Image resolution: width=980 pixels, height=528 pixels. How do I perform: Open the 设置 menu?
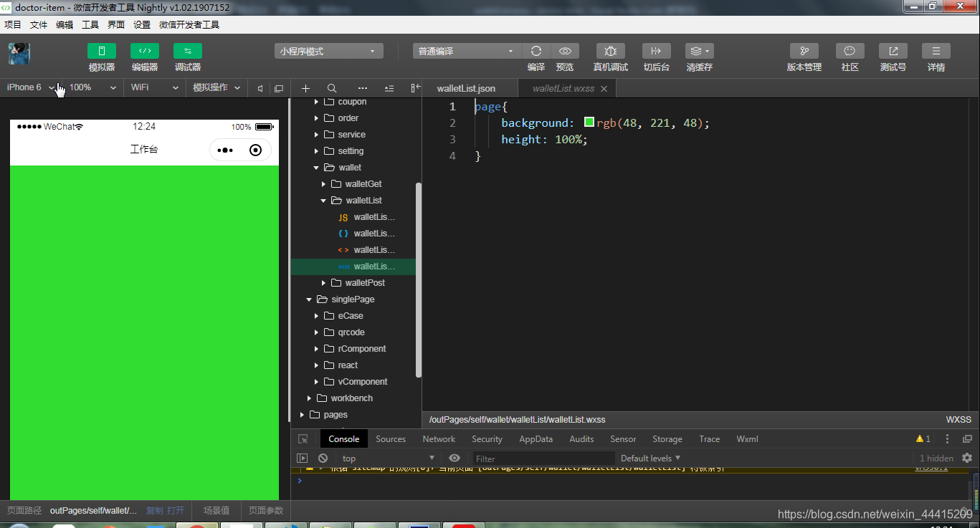pyautogui.click(x=142, y=24)
